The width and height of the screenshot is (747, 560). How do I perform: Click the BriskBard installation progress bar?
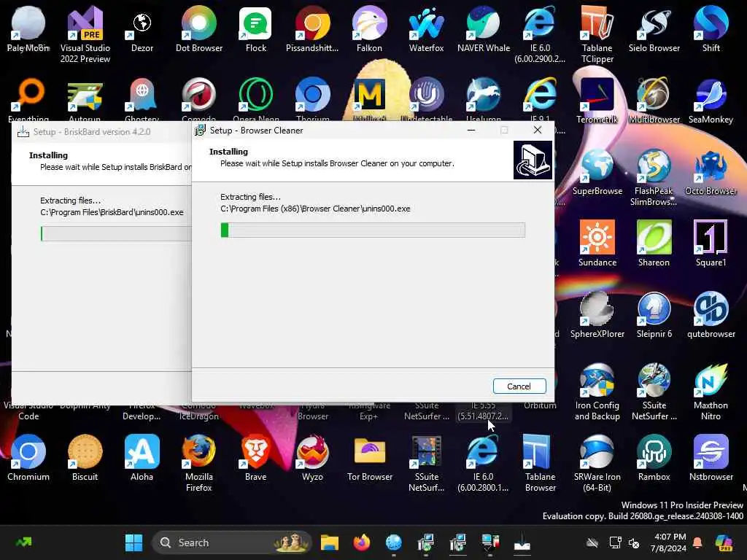click(x=116, y=233)
